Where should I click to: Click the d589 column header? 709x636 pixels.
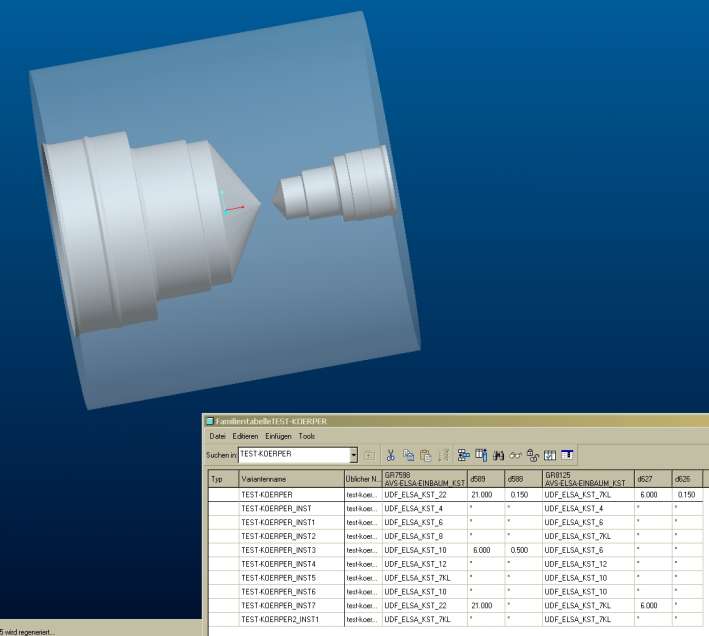click(x=486, y=479)
